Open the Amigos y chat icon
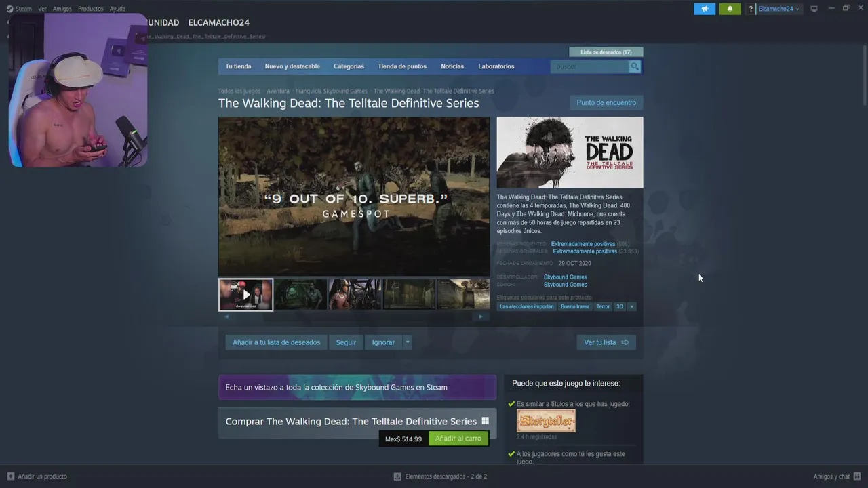Image resolution: width=868 pixels, height=488 pixels. tap(857, 476)
